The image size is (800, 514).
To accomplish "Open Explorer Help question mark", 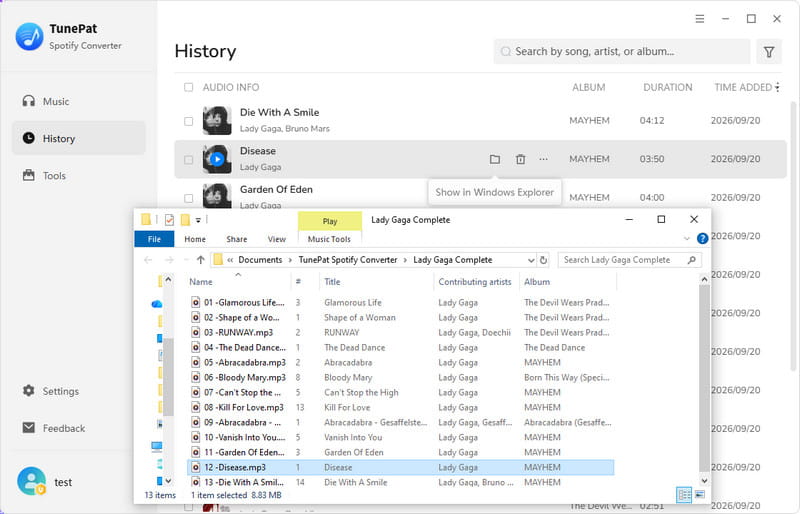I will [x=702, y=238].
